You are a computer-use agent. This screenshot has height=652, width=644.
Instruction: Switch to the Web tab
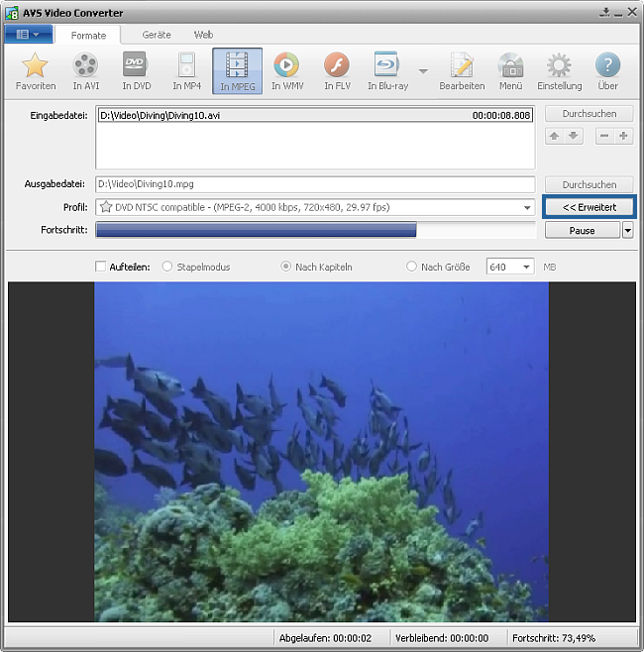pyautogui.click(x=203, y=34)
